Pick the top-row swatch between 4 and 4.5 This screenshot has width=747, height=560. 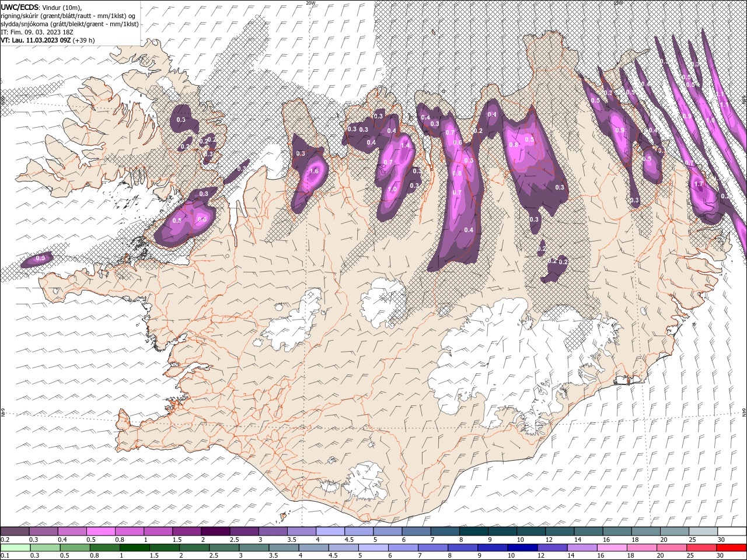(x=330, y=531)
